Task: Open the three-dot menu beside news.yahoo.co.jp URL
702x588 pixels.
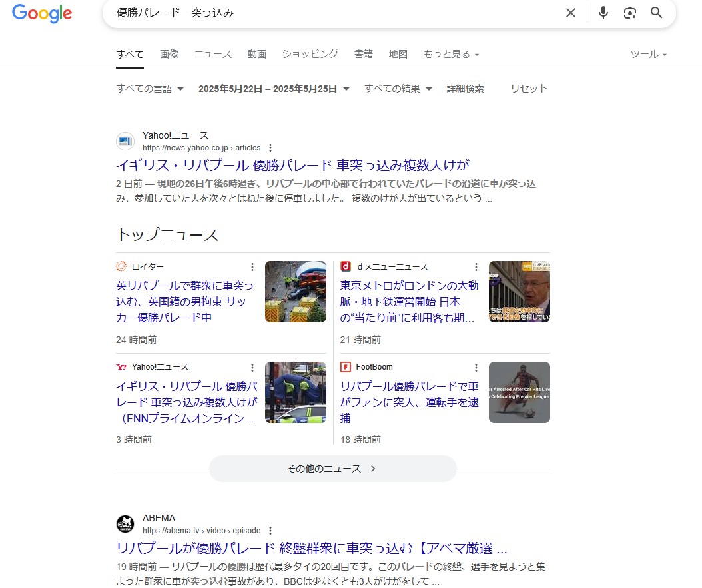Action: tap(270, 148)
